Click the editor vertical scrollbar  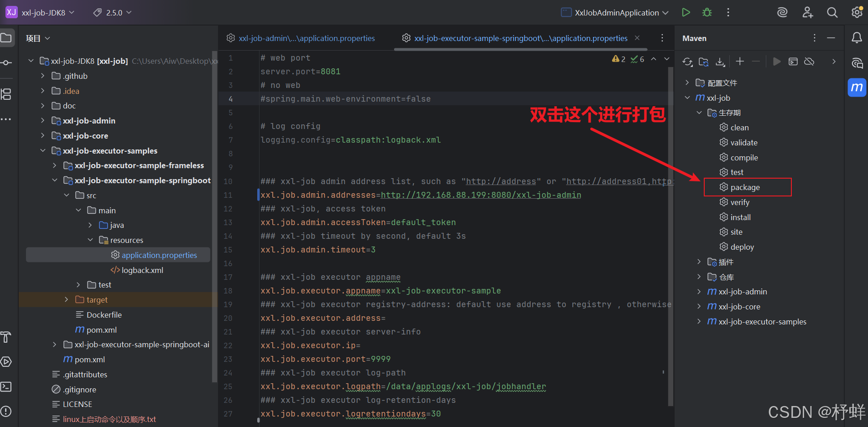coord(670,236)
